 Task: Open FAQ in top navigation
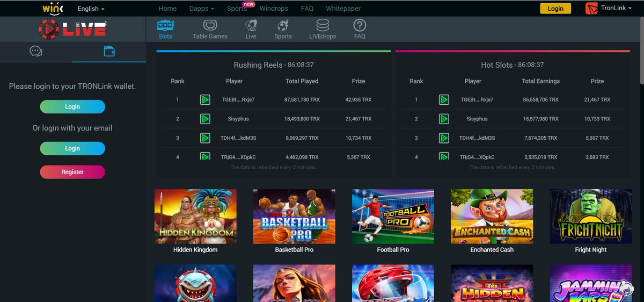click(307, 9)
